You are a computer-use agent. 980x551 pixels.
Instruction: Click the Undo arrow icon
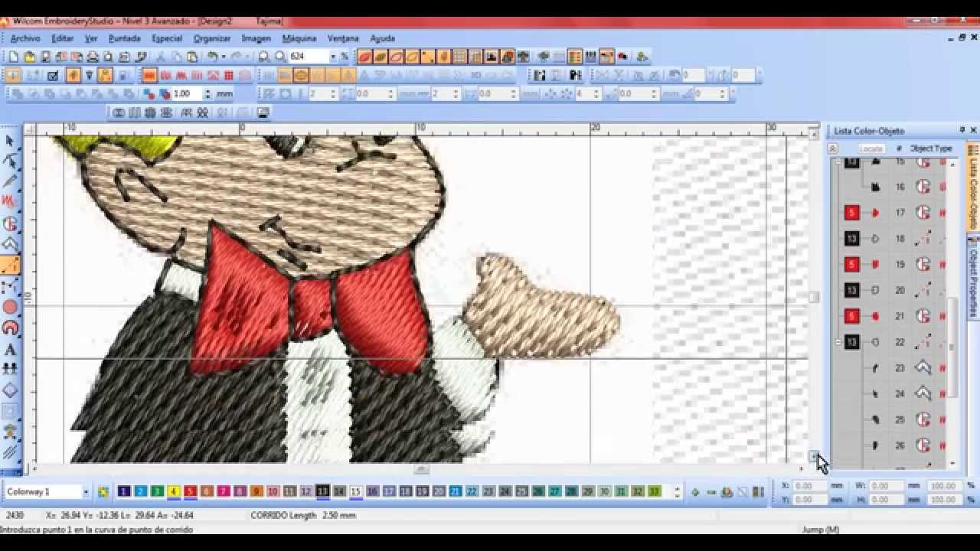213,57
